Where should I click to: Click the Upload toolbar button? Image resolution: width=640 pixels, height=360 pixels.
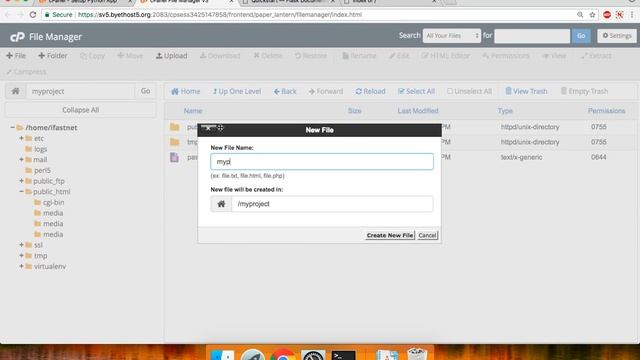pos(171,56)
